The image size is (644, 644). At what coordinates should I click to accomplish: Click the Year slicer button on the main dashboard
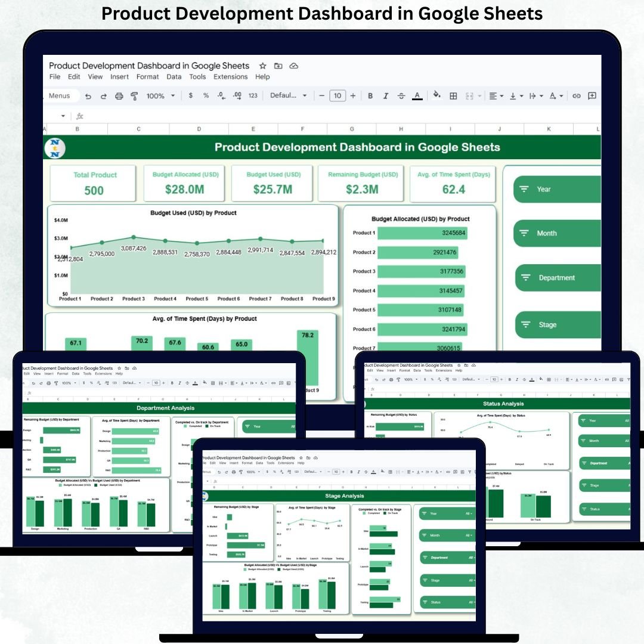click(557, 189)
